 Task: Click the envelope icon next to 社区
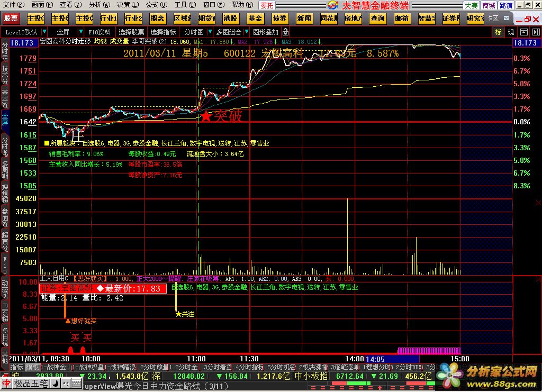tap(506, 18)
